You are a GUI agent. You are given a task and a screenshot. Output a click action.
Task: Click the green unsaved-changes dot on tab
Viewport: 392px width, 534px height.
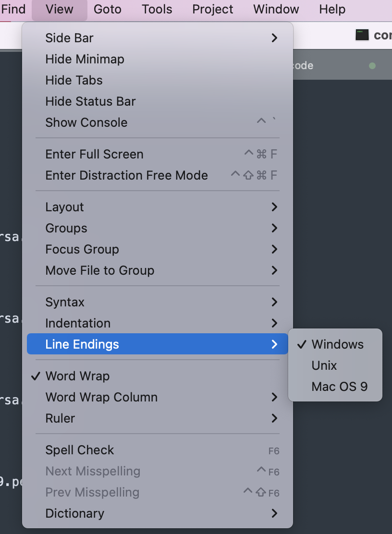[x=372, y=66]
